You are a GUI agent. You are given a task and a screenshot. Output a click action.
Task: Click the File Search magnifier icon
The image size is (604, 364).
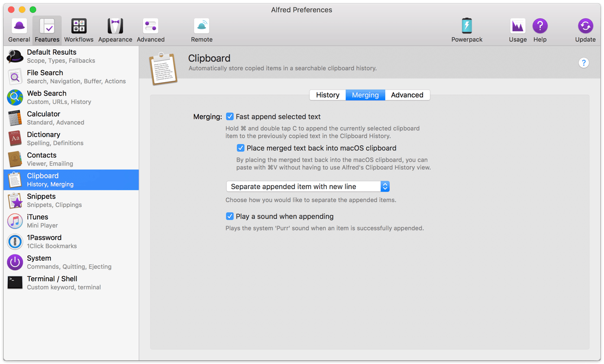click(15, 77)
